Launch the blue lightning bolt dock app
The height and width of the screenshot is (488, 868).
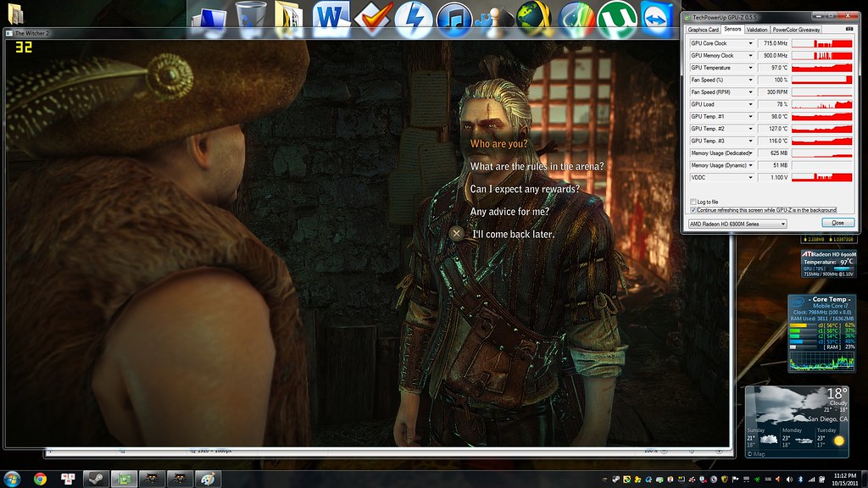coord(414,19)
